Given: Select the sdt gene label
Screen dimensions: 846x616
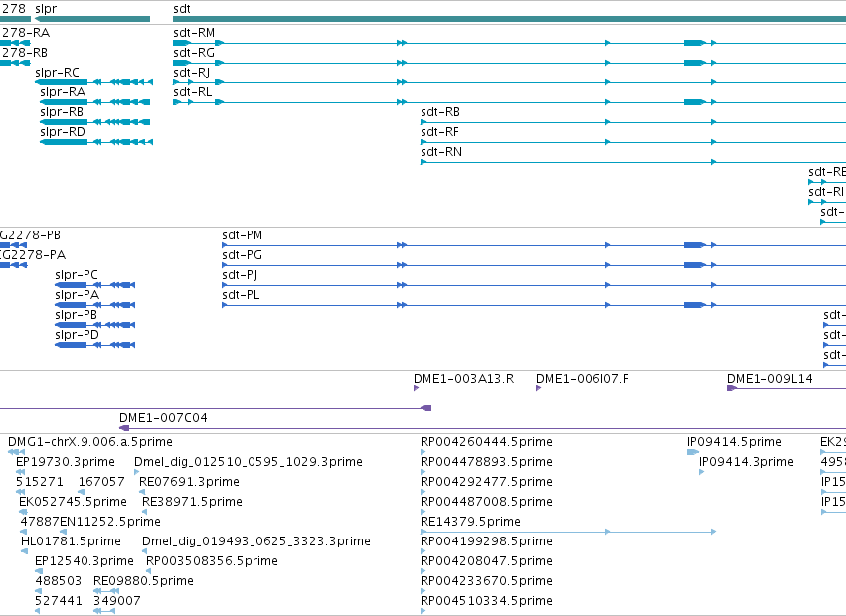Looking at the screenshot, I should point(182,9).
